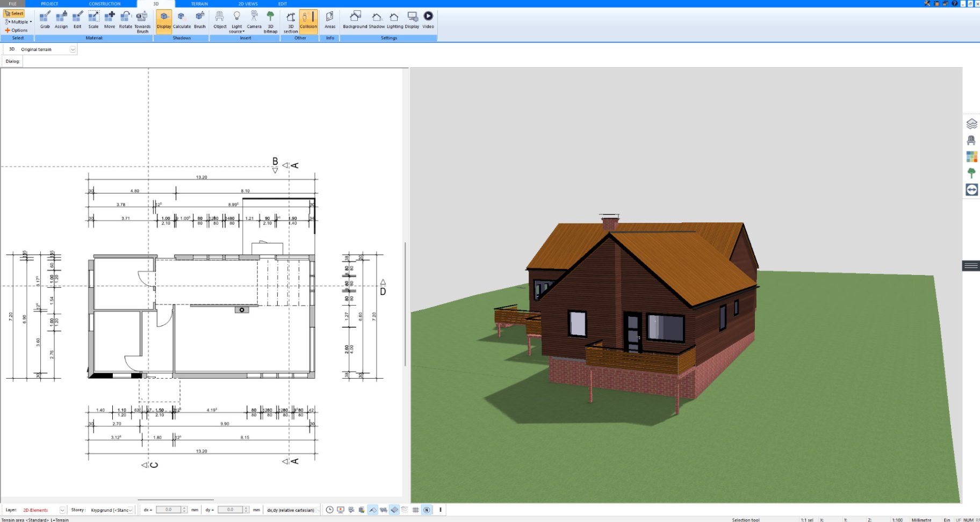Open the layers panel in right sidebar
Screen dimensions: 980x522
971,124
